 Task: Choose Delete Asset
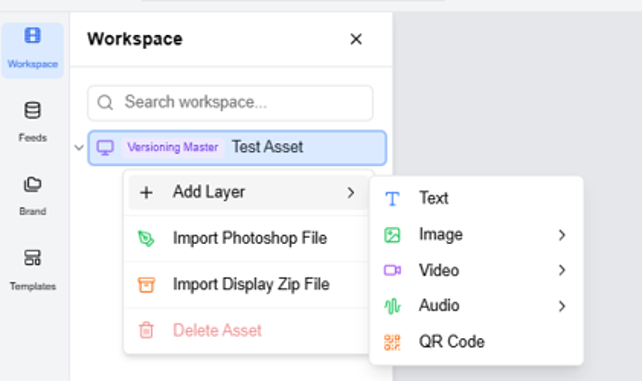(x=248, y=331)
